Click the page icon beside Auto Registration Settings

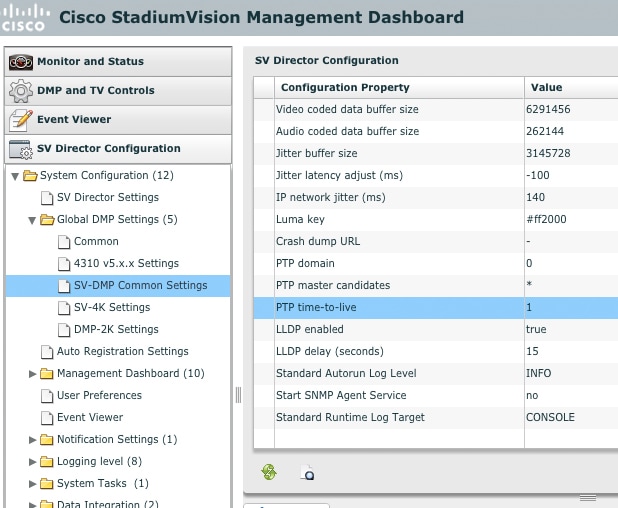tap(47, 352)
